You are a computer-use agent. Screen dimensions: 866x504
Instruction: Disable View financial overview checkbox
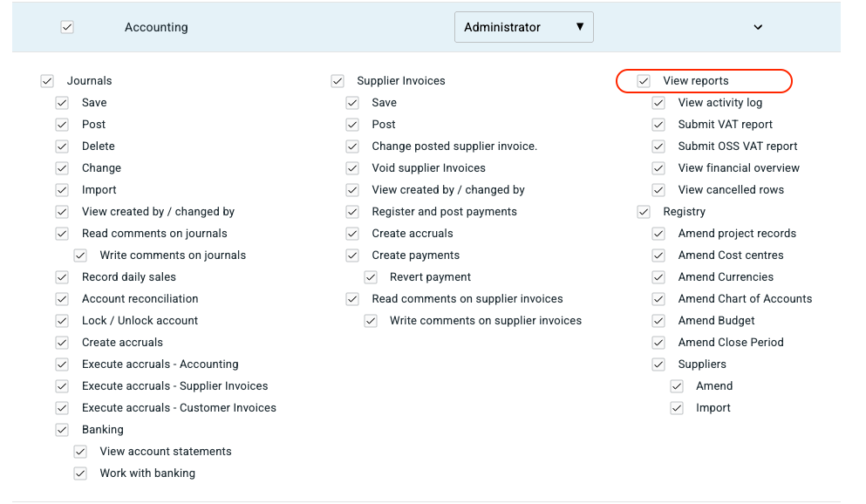coord(658,168)
